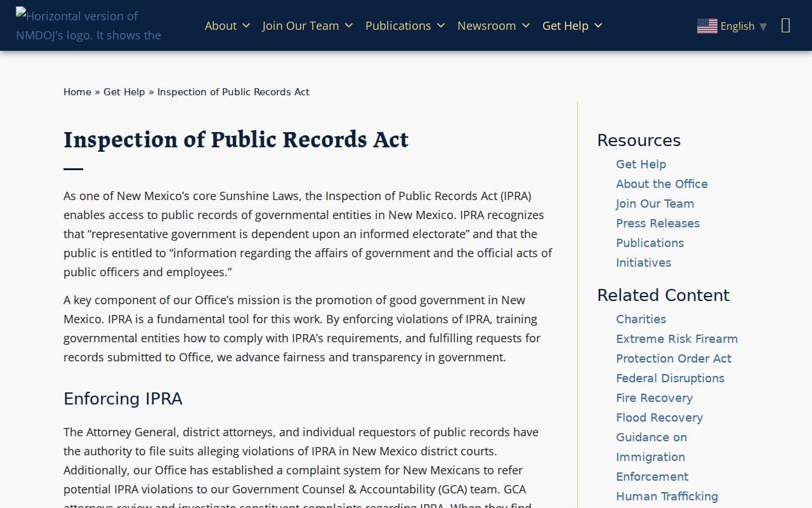Open the About menu item

[x=221, y=25]
